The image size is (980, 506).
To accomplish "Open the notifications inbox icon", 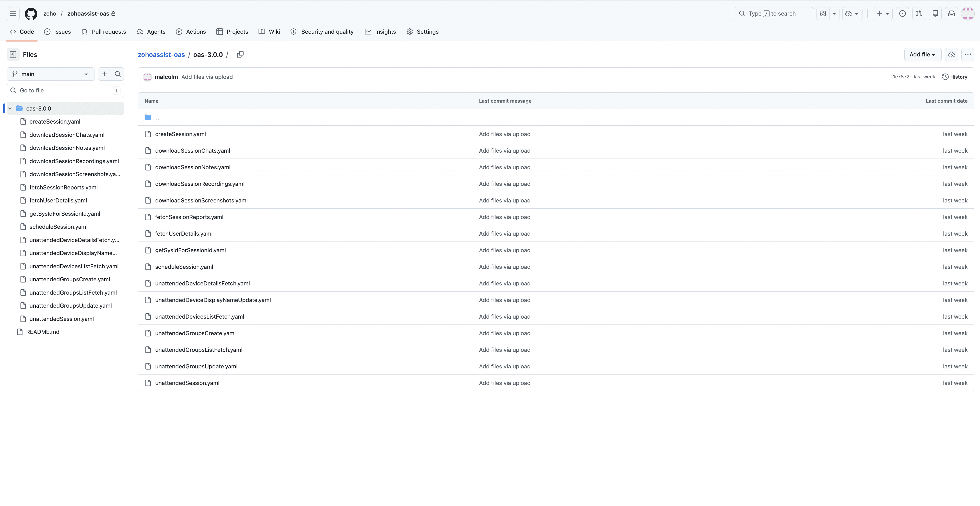I will (x=951, y=14).
